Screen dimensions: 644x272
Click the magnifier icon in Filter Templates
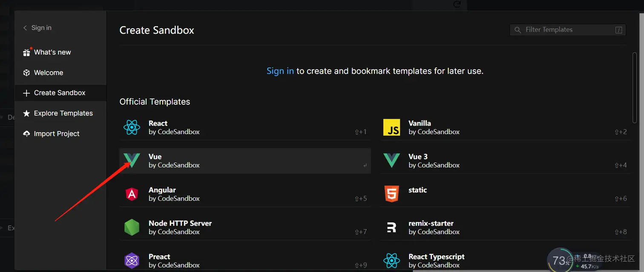pos(518,30)
